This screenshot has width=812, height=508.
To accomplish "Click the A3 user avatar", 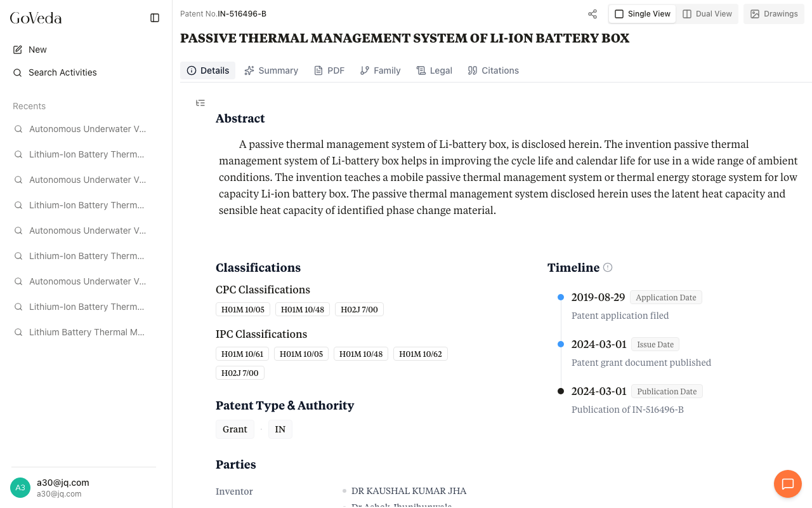I will pyautogui.click(x=20, y=488).
